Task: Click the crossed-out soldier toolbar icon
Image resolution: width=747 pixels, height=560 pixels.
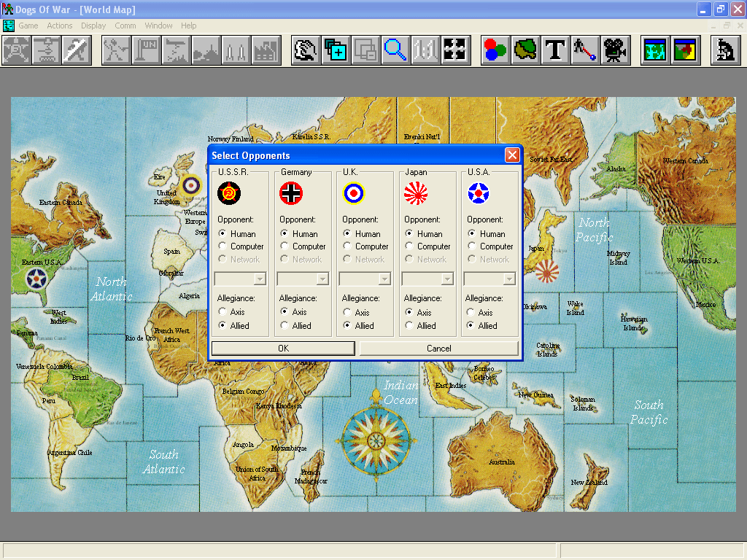Action: click(76, 50)
